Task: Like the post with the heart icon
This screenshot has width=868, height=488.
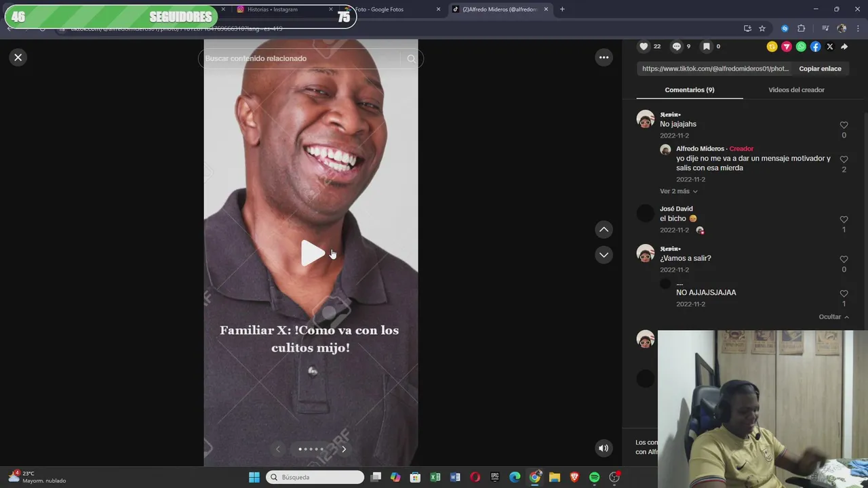Action: point(644,46)
